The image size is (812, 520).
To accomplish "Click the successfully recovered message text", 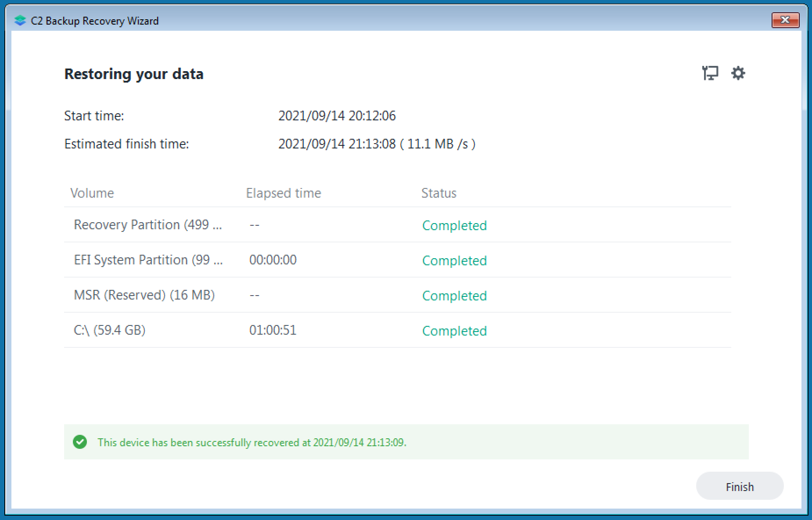I will click(x=252, y=442).
